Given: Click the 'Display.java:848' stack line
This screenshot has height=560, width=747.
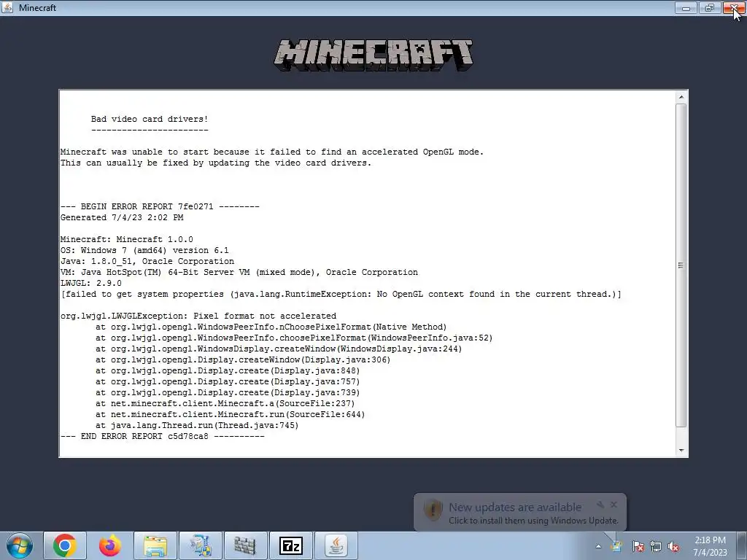Looking at the screenshot, I should (228, 371).
